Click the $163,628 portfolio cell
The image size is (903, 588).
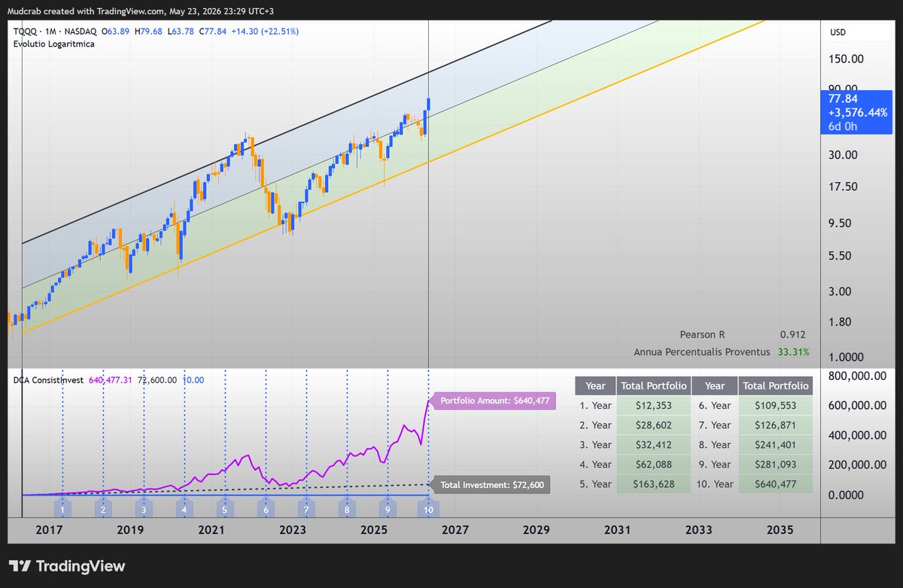click(652, 483)
